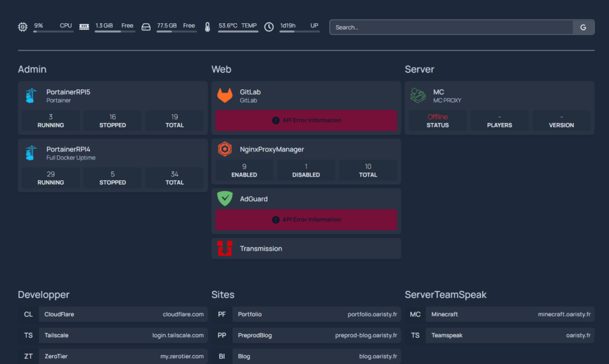Click the GitLab fox logo icon
The width and height of the screenshot is (609, 364).
click(225, 96)
